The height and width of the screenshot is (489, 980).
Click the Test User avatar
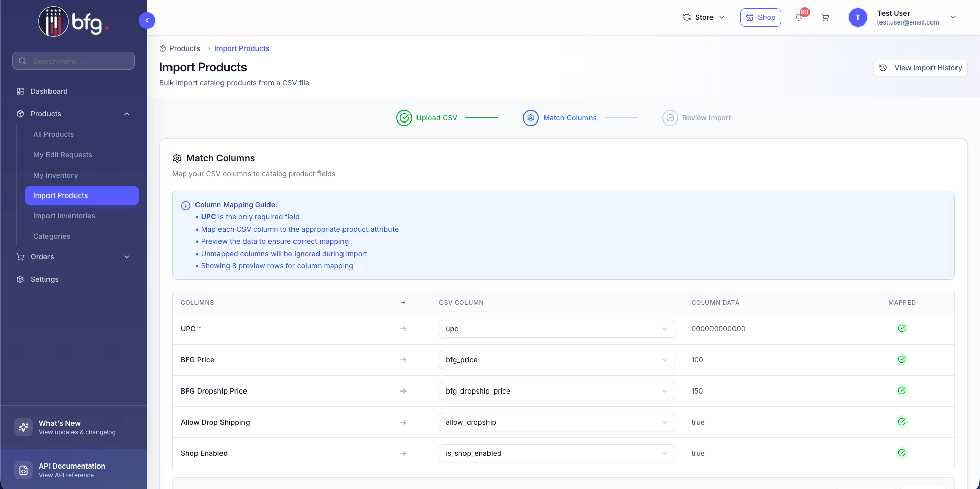coord(857,17)
